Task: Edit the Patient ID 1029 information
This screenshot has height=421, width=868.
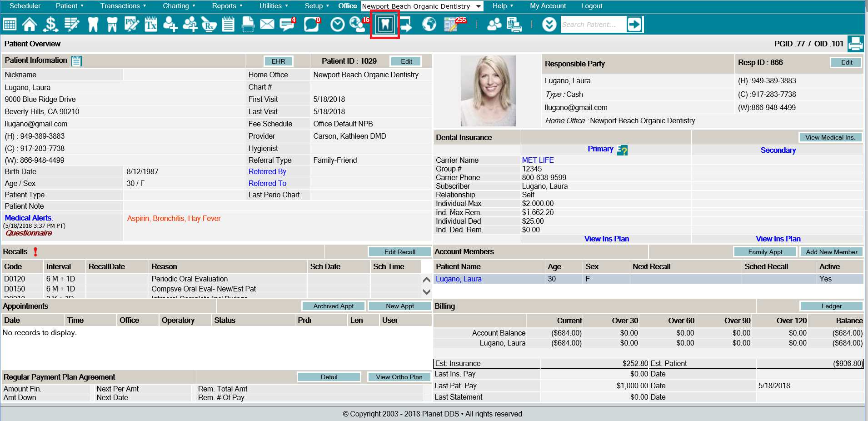Action: 406,61
